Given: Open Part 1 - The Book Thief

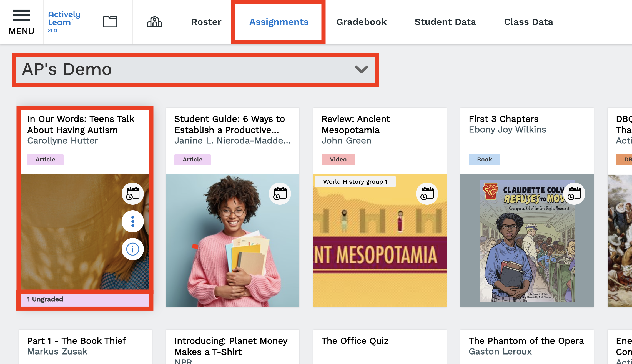Looking at the screenshot, I should (x=77, y=341).
